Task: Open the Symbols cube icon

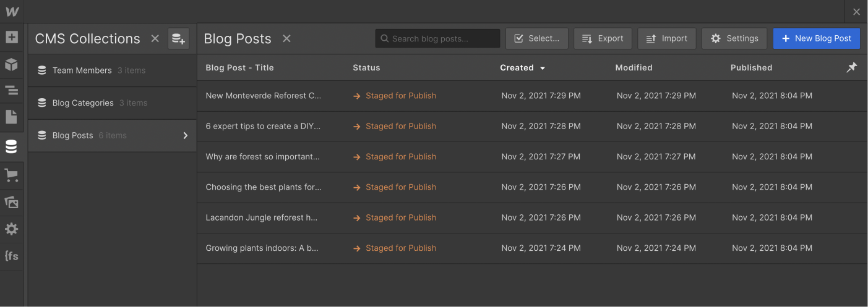Action: click(11, 64)
